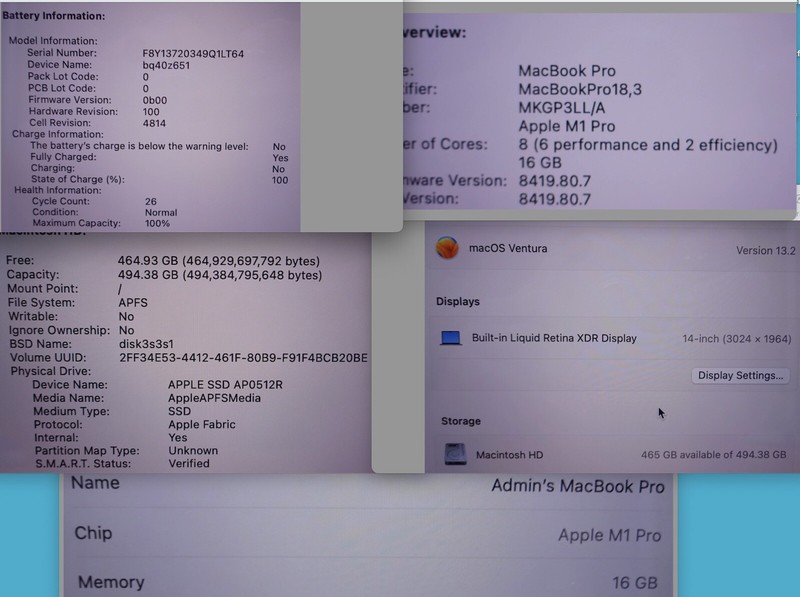The width and height of the screenshot is (800, 597).
Task: Click the Partition Map Type value Unknown
Action: [193, 451]
